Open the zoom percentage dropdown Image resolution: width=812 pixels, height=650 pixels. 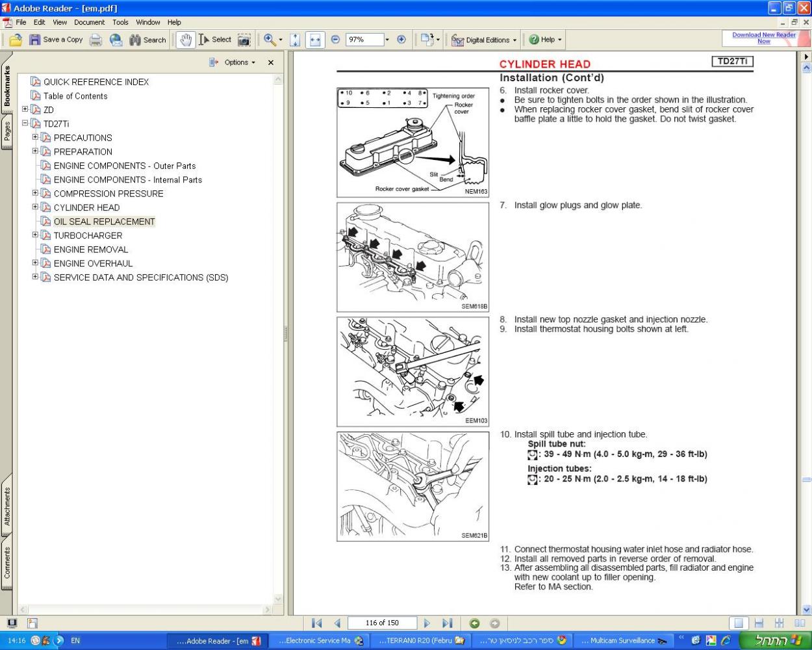(387, 40)
